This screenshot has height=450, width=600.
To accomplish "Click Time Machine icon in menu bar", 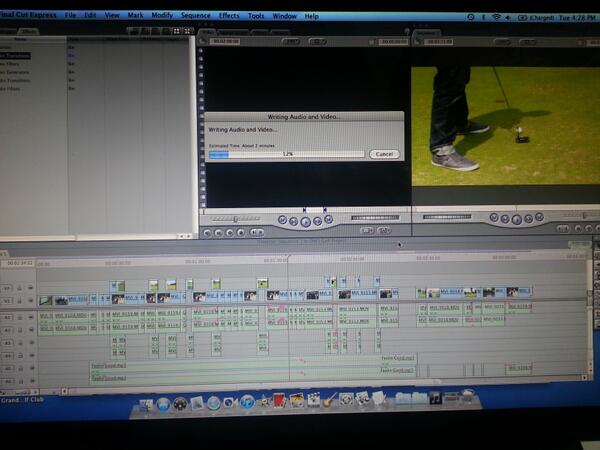I will (x=471, y=17).
